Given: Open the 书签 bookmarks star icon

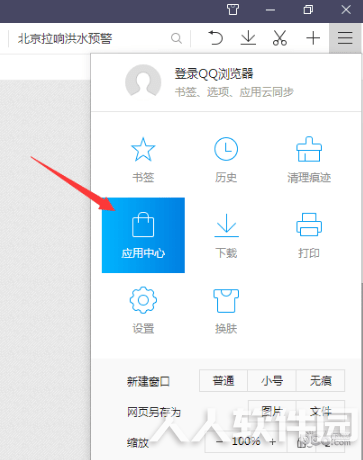Looking at the screenshot, I should pyautogui.click(x=143, y=150).
